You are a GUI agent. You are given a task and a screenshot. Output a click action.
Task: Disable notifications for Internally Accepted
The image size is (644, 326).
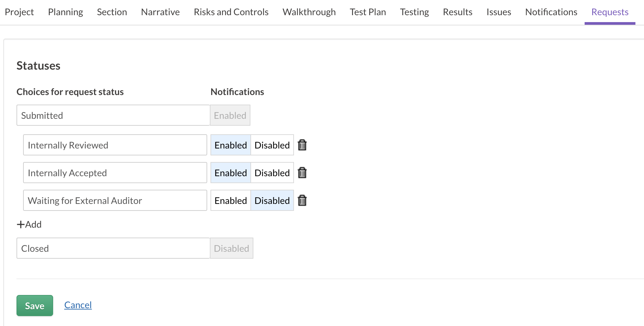(272, 173)
